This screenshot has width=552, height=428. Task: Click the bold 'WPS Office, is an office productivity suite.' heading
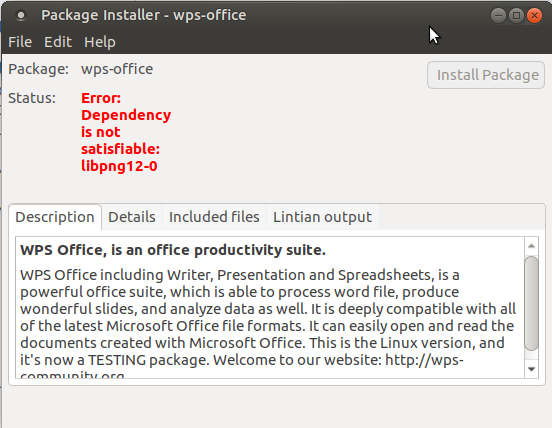[173, 250]
